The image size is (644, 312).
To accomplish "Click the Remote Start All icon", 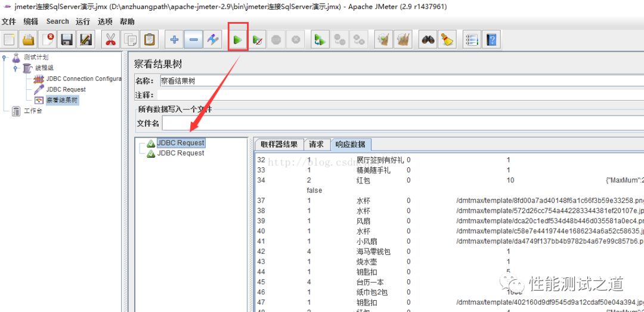I will click(x=320, y=40).
